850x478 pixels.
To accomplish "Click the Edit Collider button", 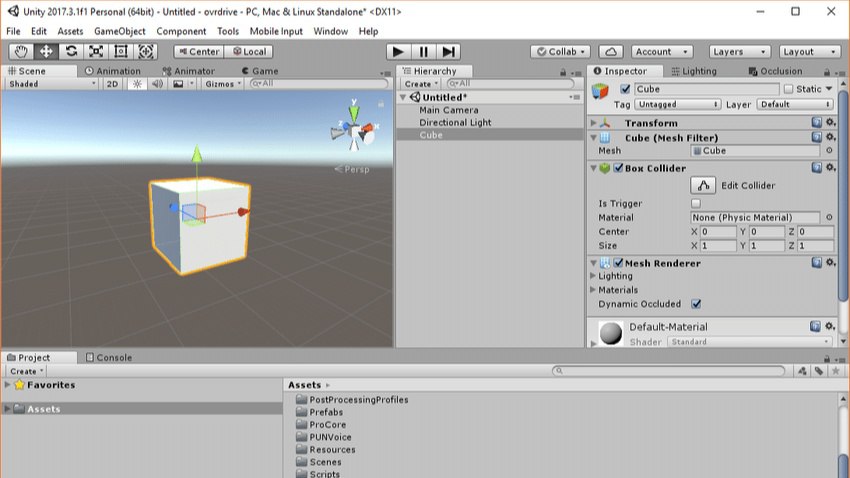I will pyautogui.click(x=703, y=185).
